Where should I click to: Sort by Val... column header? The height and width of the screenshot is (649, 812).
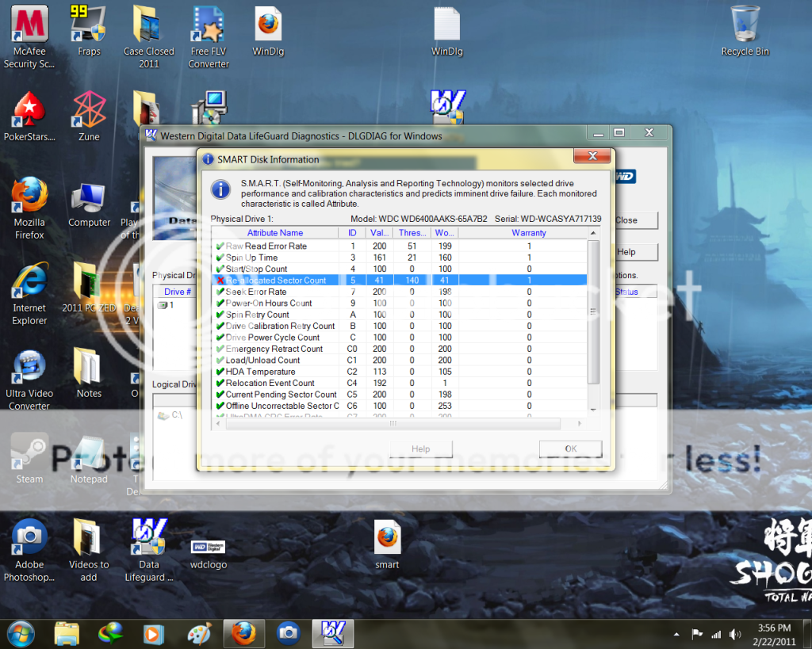(380, 233)
